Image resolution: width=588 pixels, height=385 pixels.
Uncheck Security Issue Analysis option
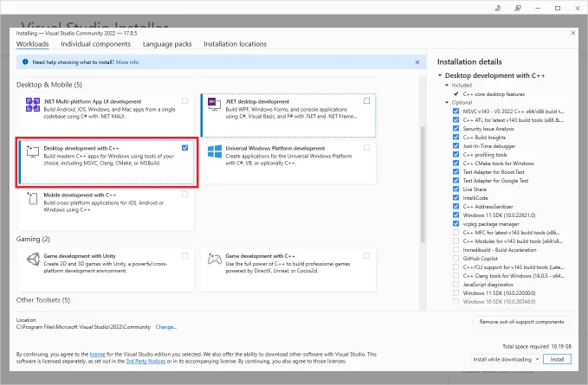456,128
